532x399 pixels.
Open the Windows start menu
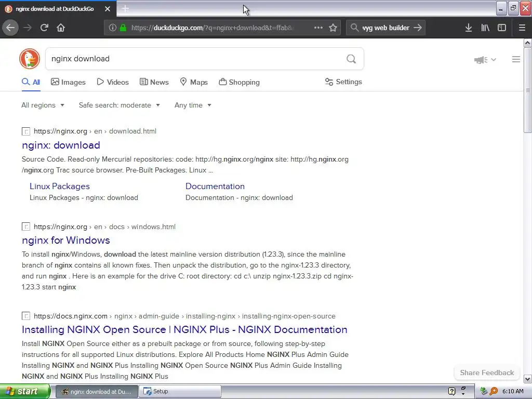tap(25, 391)
